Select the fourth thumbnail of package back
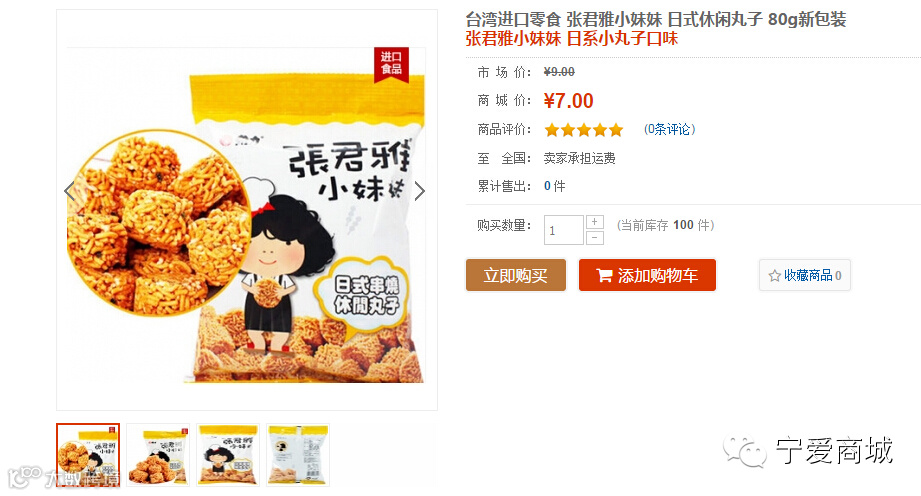The image size is (921, 496). (x=298, y=454)
